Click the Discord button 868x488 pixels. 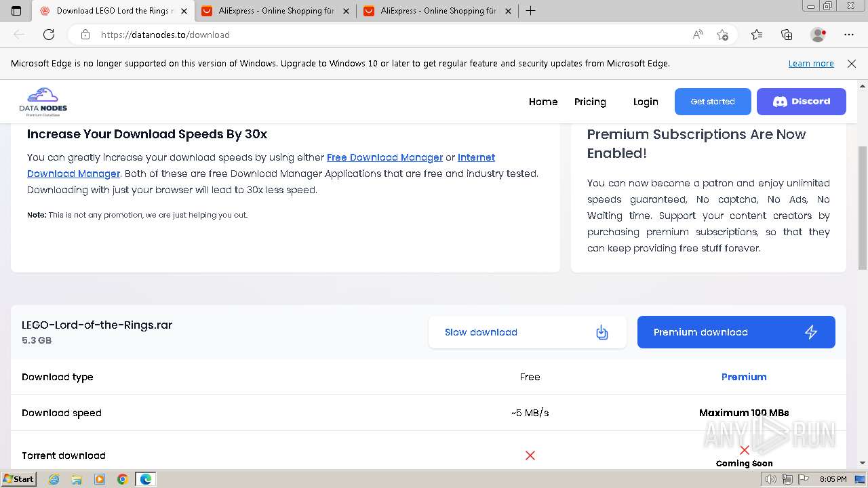[802, 102]
